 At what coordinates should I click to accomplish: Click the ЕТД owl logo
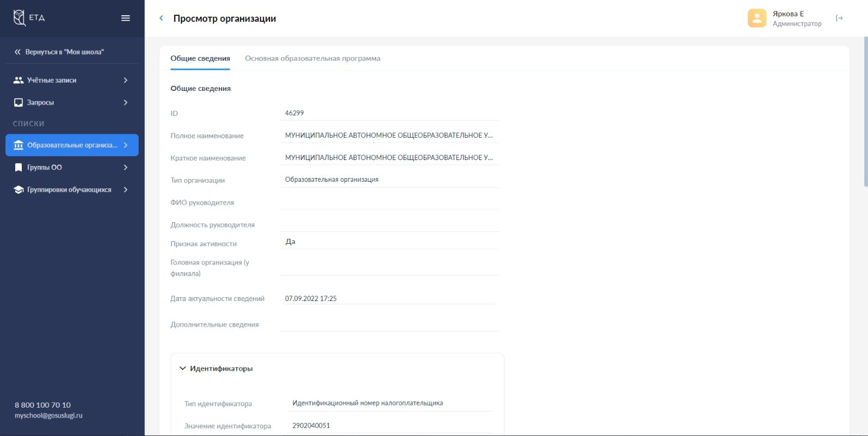[x=20, y=18]
